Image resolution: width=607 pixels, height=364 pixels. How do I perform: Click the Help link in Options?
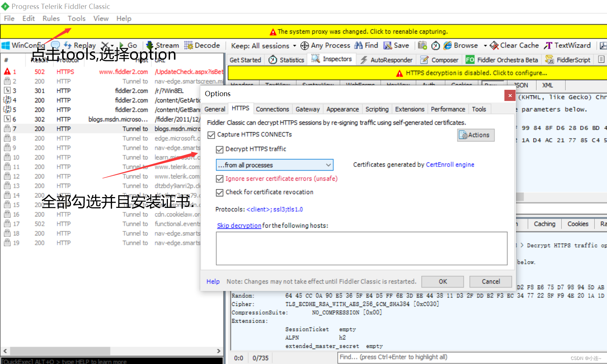click(213, 282)
